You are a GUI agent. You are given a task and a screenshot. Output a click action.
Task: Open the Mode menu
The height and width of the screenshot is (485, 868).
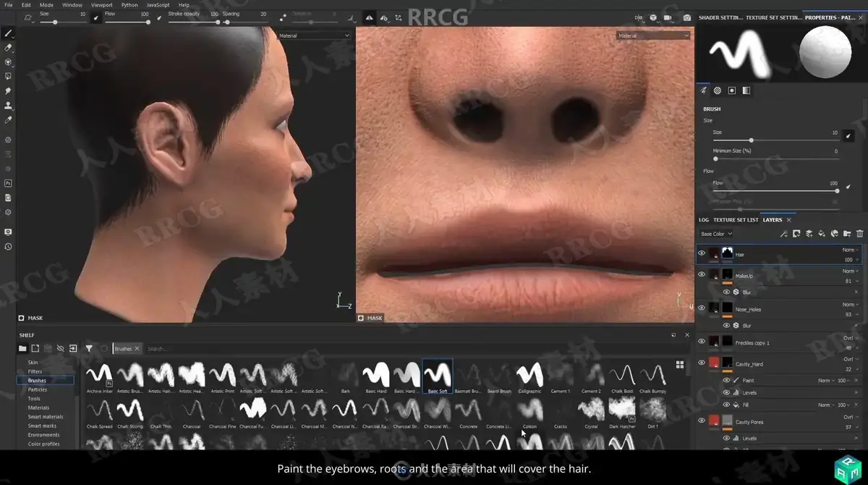tap(46, 4)
